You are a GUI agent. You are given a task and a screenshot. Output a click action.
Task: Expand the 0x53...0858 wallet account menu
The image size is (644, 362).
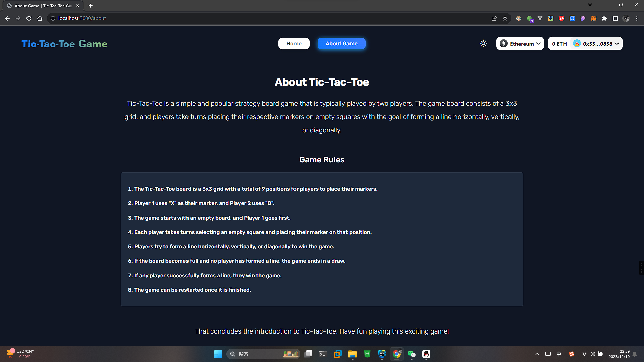(596, 44)
